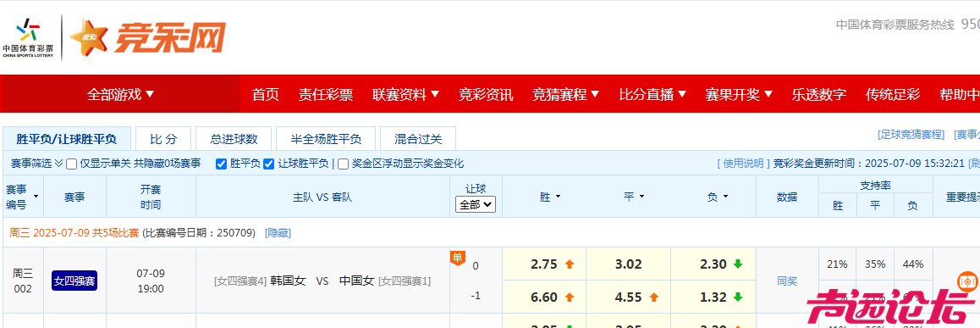This screenshot has height=328, width=980.
Task: Open the 足球竞猜赛程 link
Action: pos(911,135)
